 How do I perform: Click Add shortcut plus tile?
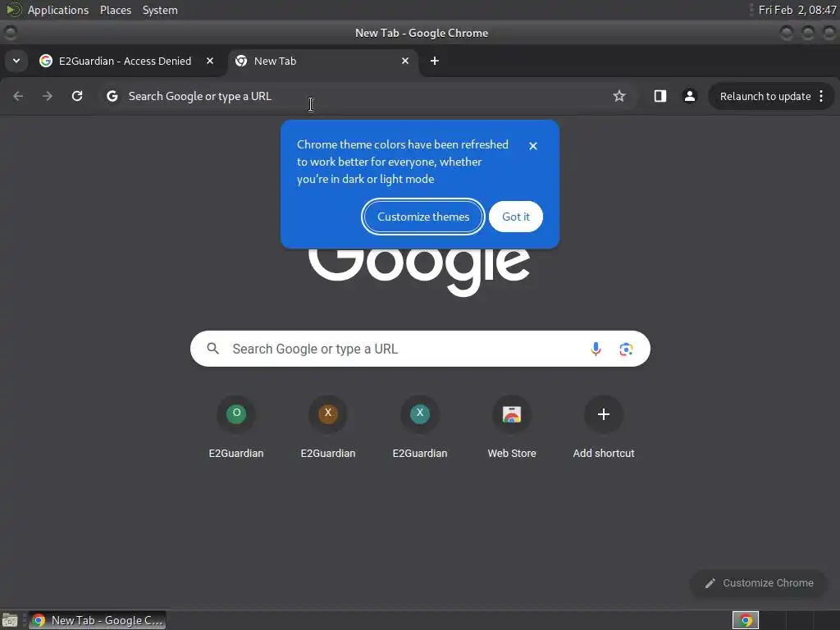pyautogui.click(x=604, y=427)
